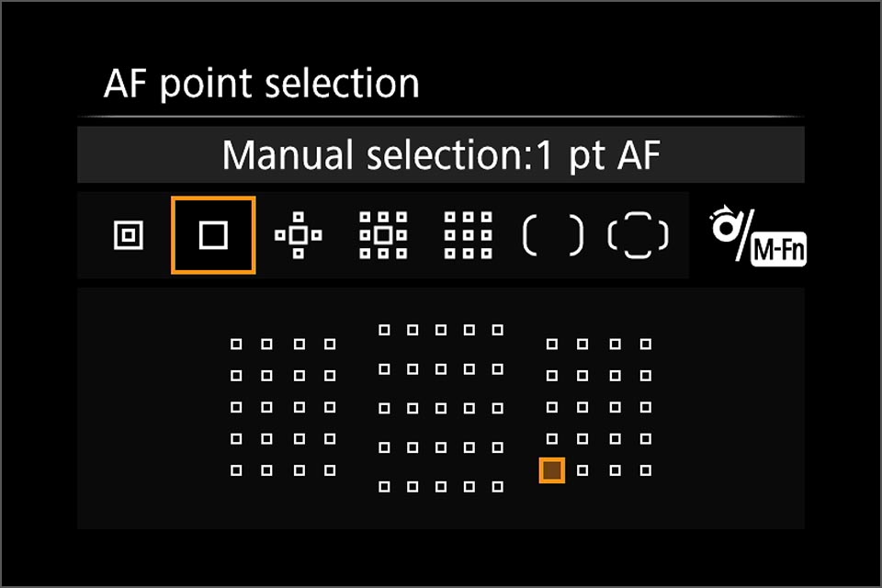Select the Zone AF grid icon
This screenshot has height=588, width=882.
coord(467,235)
